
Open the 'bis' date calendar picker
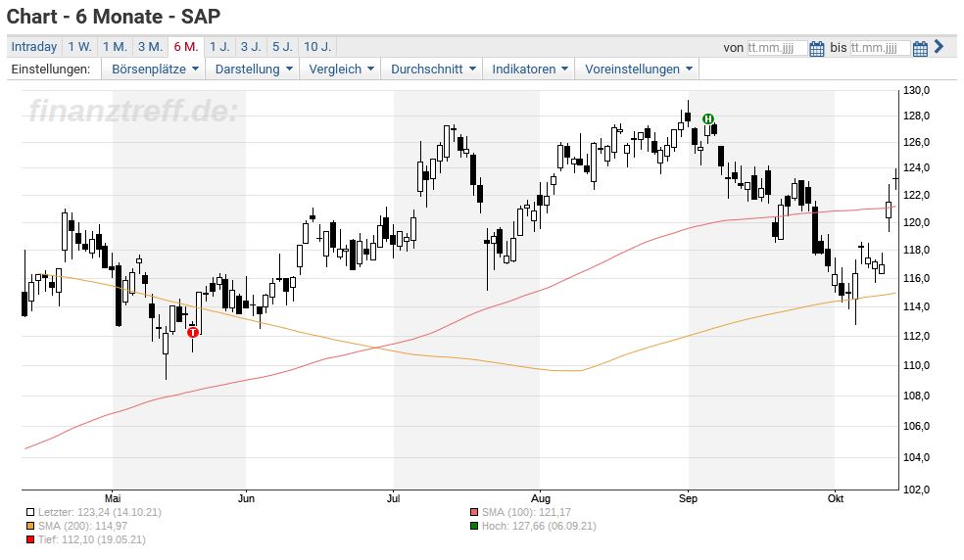(920, 48)
